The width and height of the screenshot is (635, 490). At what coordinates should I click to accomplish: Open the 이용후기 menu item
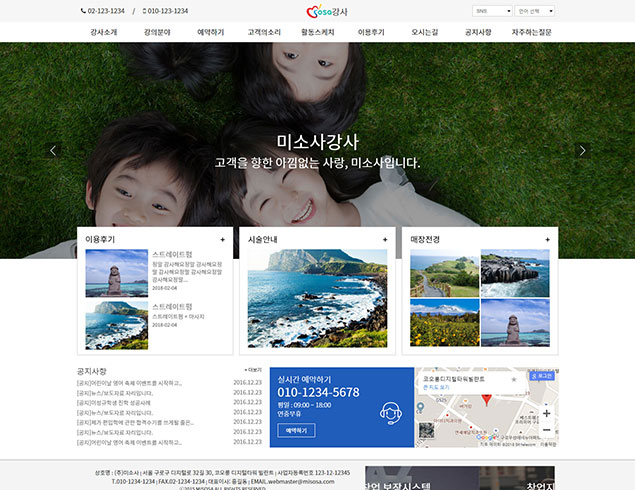click(371, 32)
